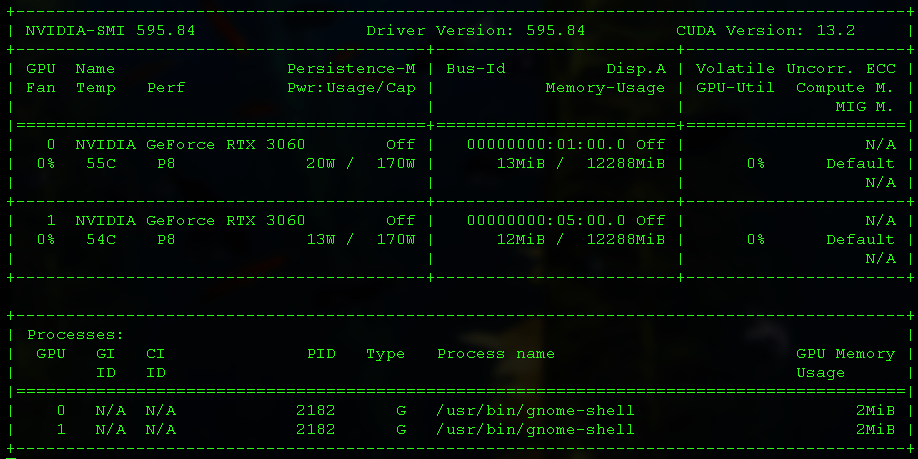Click the 55C temperature value

[x=101, y=163]
